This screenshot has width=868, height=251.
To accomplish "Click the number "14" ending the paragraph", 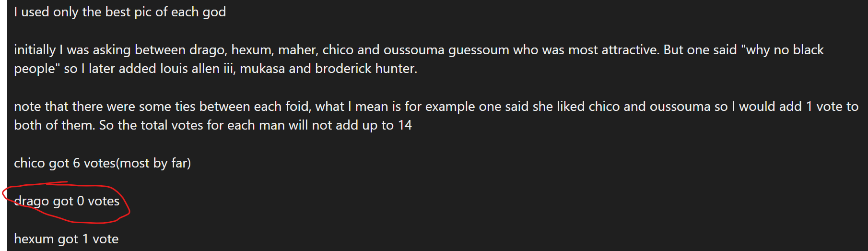I will click(405, 125).
